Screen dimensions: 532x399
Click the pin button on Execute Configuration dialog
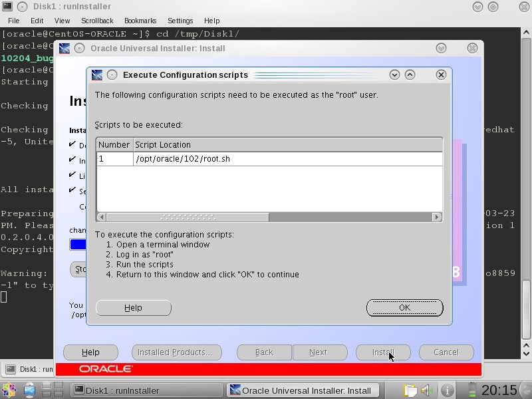click(112, 74)
